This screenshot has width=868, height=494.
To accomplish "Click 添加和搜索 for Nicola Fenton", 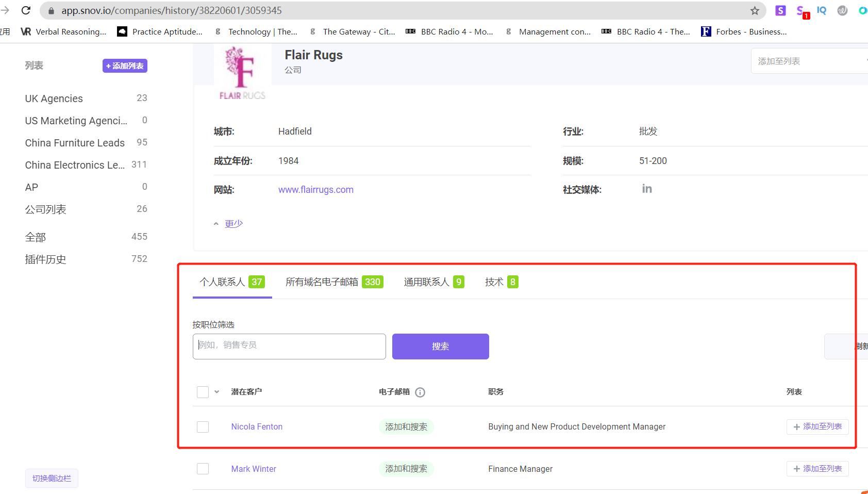I will [x=406, y=427].
